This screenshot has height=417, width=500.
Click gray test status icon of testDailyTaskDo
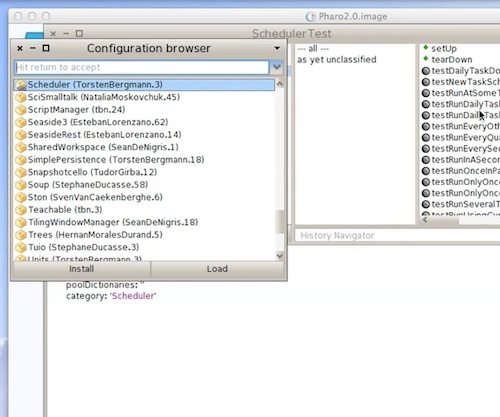(426, 71)
